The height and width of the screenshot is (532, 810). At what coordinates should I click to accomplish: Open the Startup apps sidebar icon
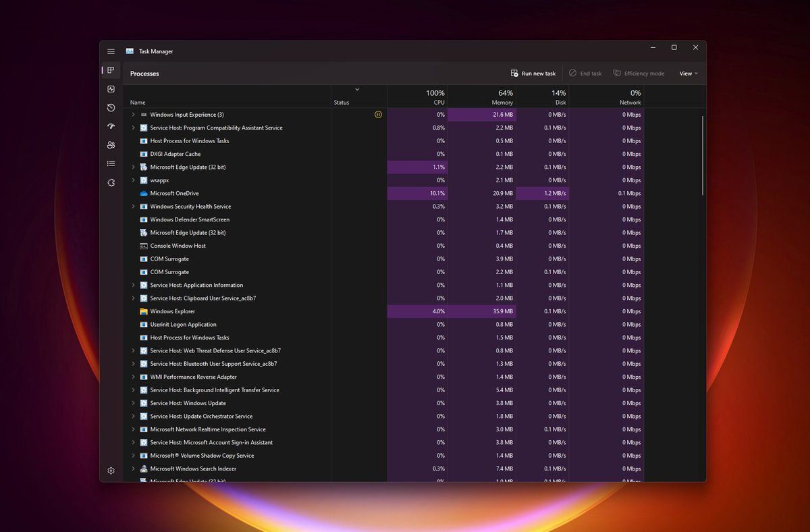(111, 126)
